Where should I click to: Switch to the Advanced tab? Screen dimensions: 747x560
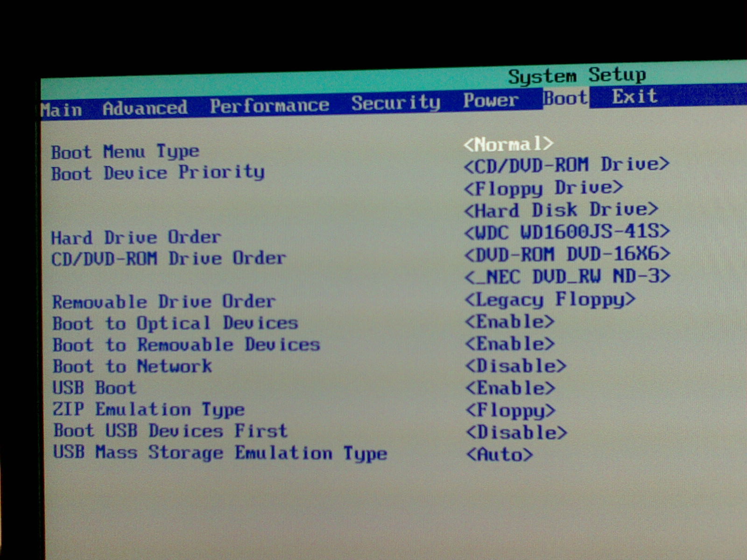[145, 108]
